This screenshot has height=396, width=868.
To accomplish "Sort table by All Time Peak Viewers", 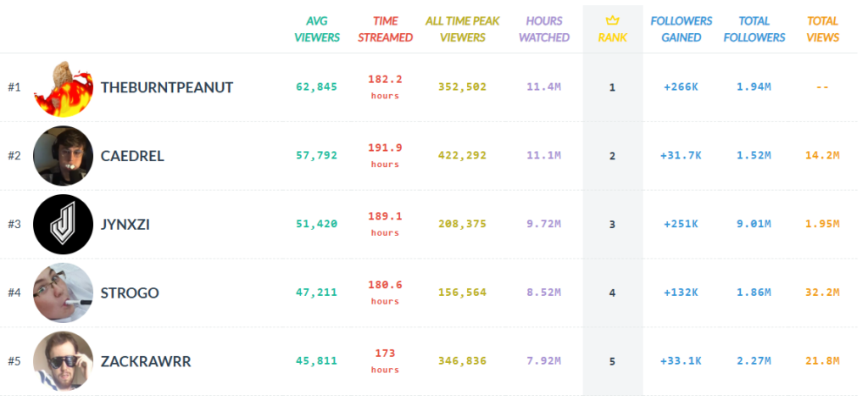I will (x=463, y=29).
